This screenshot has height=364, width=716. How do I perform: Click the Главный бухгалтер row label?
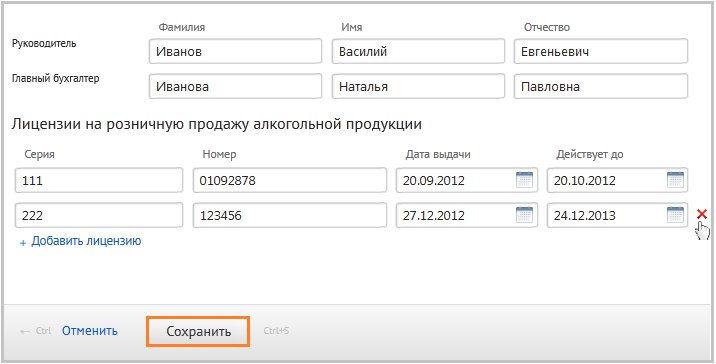[55, 79]
